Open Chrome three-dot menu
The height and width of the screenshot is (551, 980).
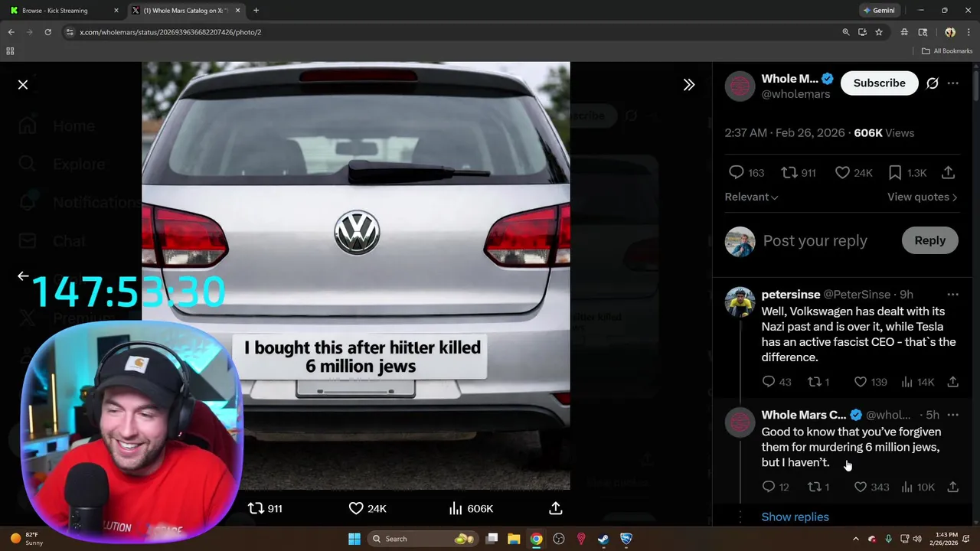point(969,32)
